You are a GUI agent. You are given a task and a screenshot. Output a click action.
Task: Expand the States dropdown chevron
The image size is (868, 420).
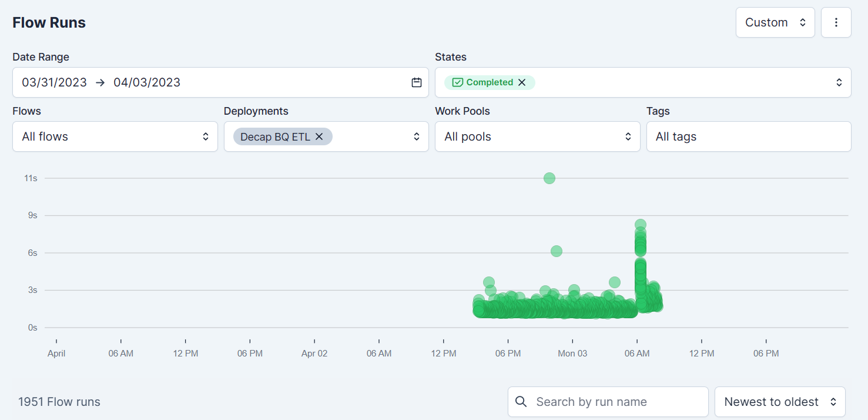(x=839, y=82)
